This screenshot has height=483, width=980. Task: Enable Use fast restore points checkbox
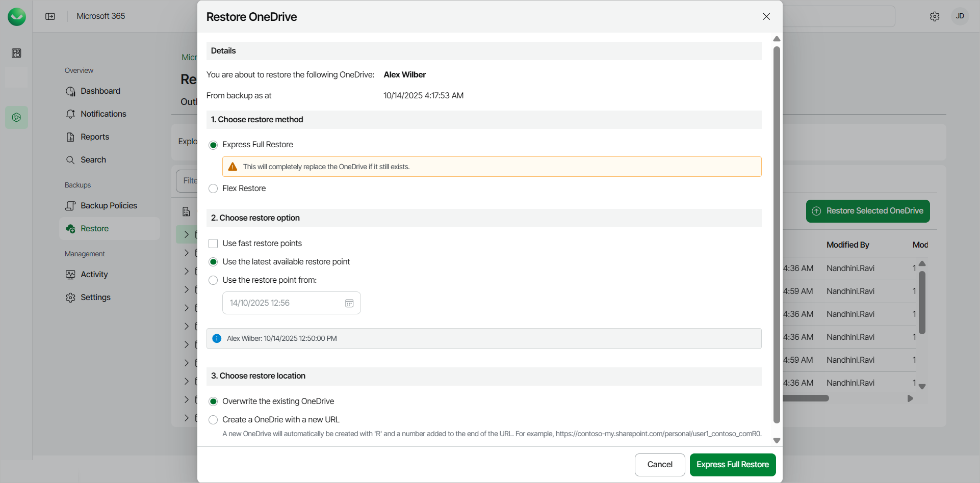click(213, 244)
